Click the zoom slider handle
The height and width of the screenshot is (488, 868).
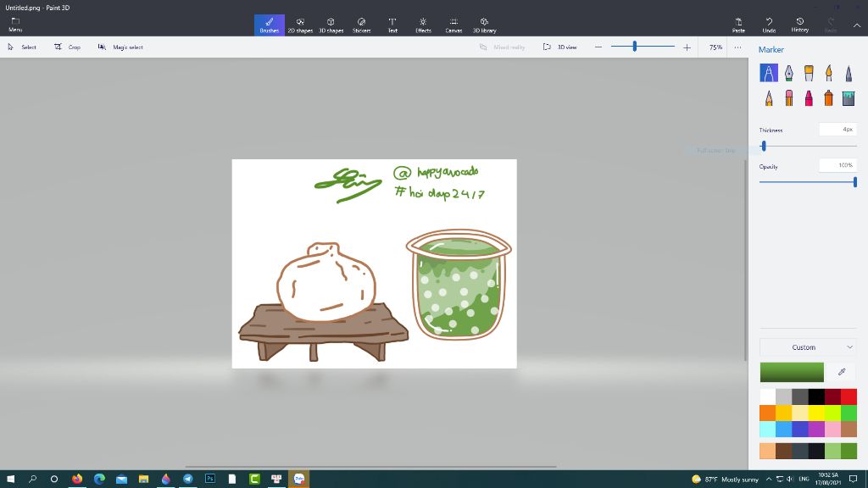click(x=635, y=47)
